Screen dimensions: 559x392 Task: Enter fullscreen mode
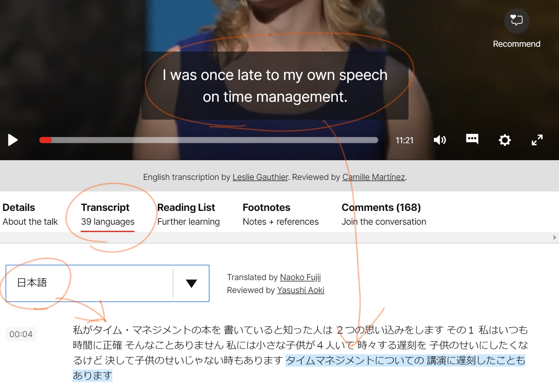tap(537, 140)
